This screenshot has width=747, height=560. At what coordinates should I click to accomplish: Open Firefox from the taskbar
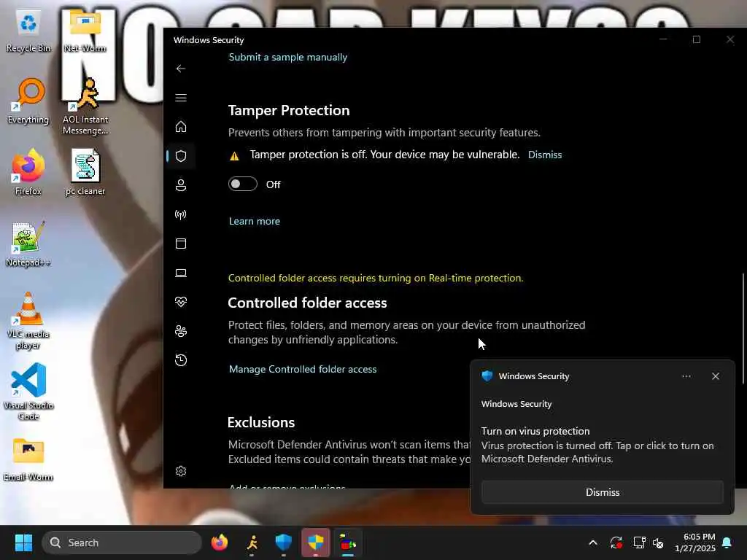click(x=220, y=542)
